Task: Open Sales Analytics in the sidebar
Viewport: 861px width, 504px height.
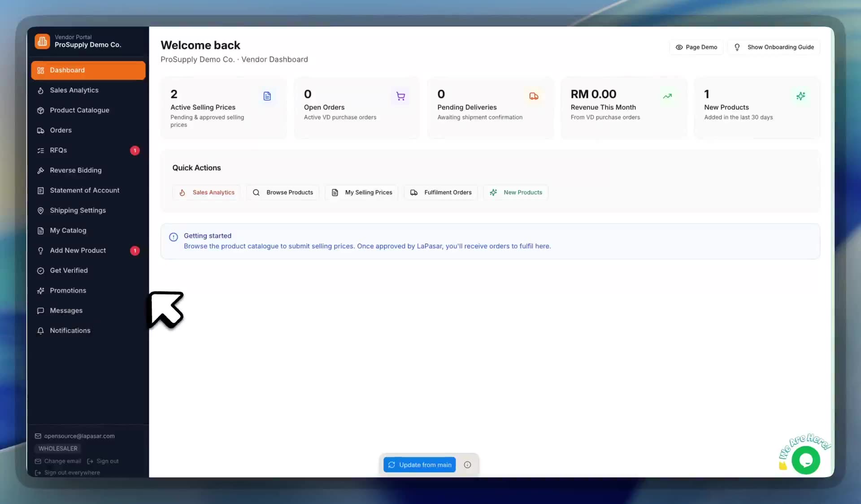Action: 88,90
